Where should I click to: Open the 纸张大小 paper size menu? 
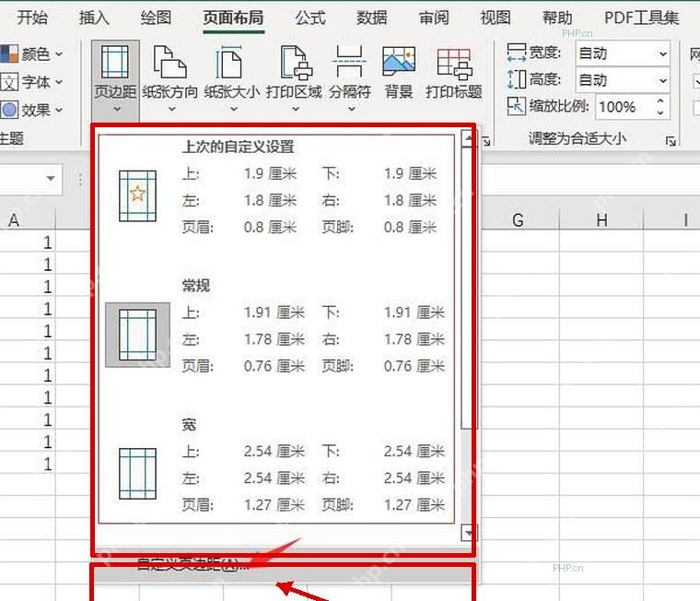[x=232, y=79]
